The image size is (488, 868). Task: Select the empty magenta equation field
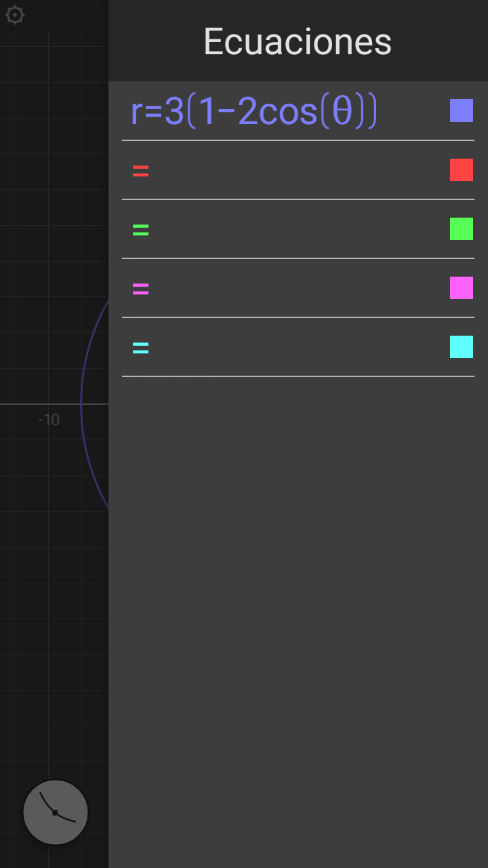point(285,288)
